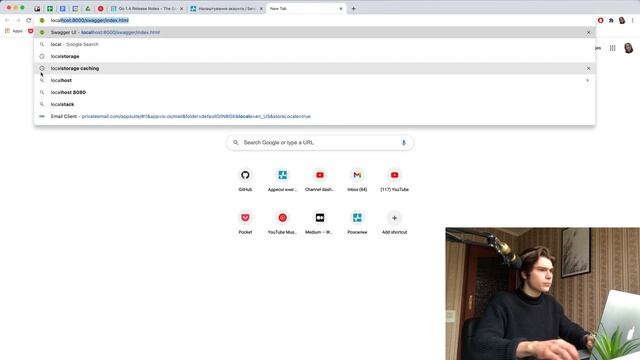Choose the 'localstorage caching' suggestion
This screenshot has width=640, height=360.
click(x=314, y=68)
